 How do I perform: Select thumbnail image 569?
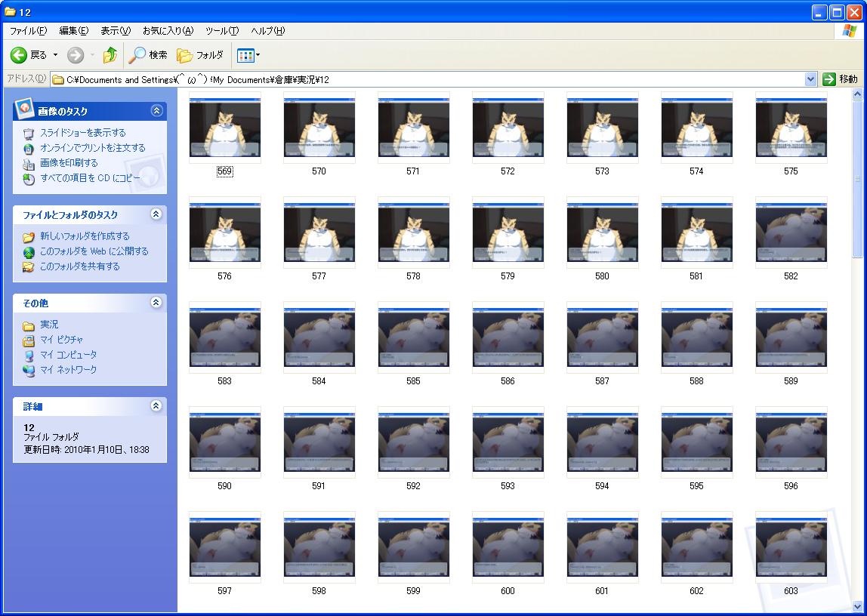[x=225, y=128]
